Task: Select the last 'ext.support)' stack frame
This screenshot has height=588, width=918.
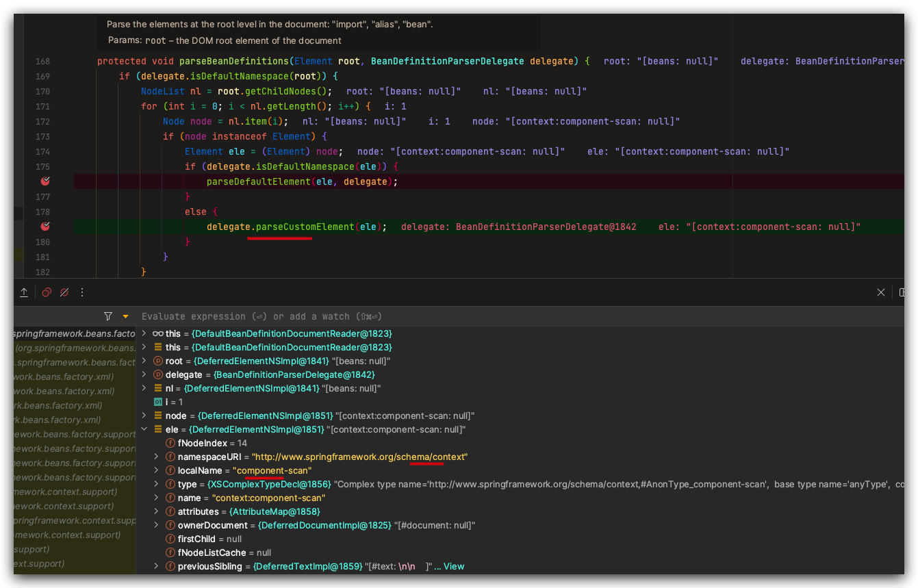Action: (75, 563)
